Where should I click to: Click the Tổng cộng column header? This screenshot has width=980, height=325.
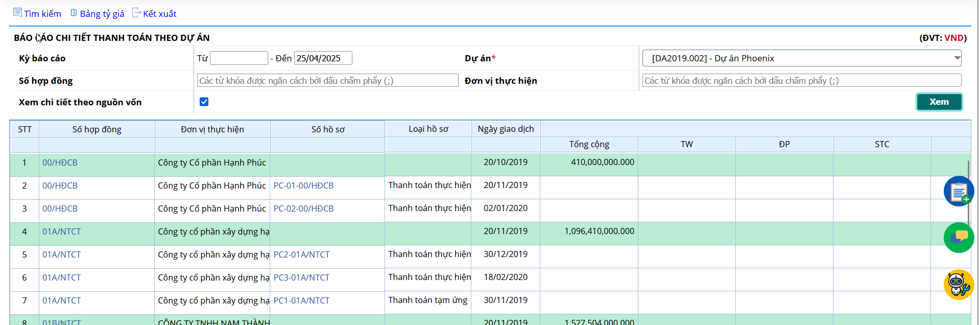[589, 144]
